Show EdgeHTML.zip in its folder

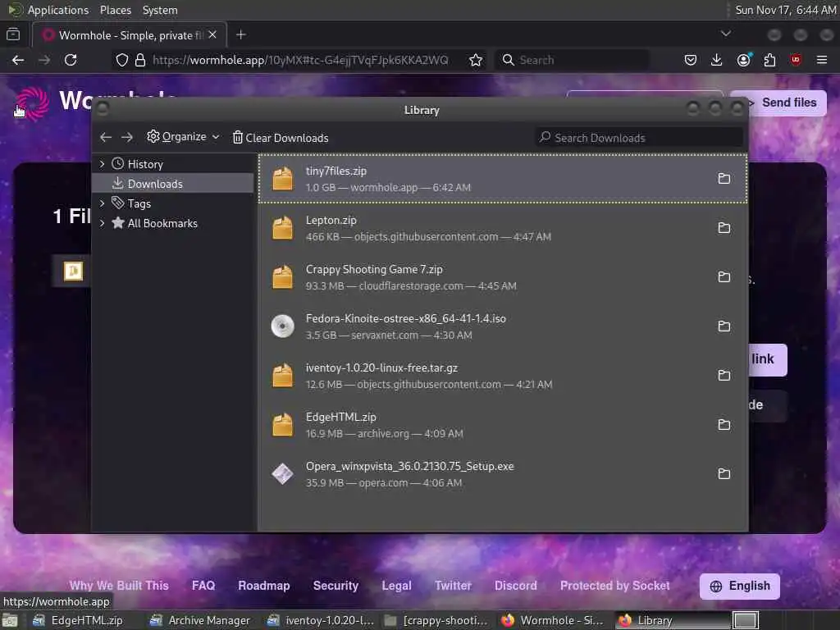[x=724, y=425]
